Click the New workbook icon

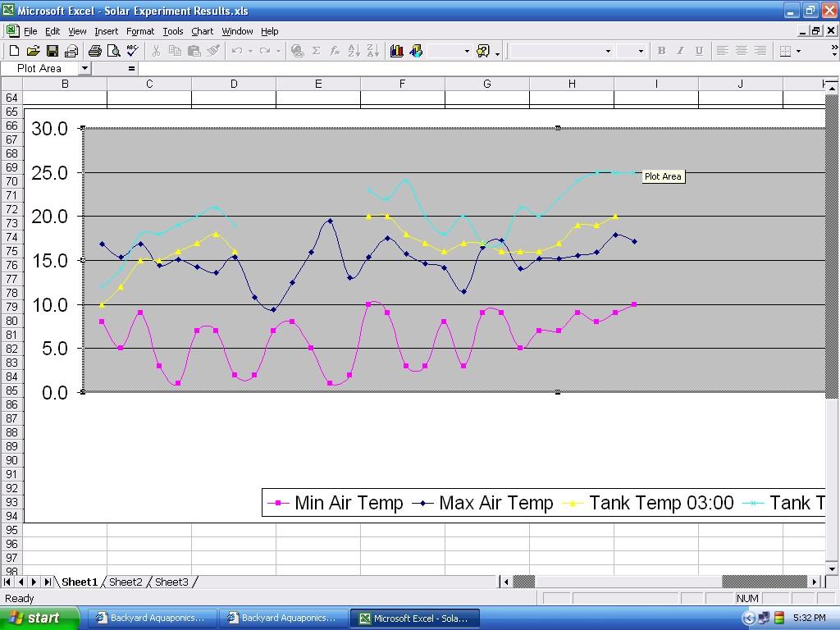[x=14, y=51]
